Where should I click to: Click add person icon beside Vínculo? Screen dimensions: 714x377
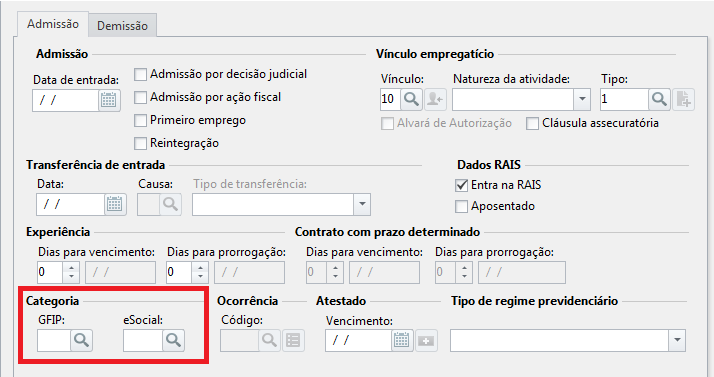tap(435, 99)
